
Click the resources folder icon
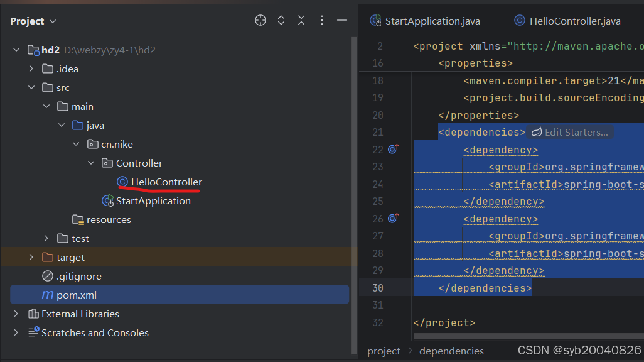(x=78, y=220)
